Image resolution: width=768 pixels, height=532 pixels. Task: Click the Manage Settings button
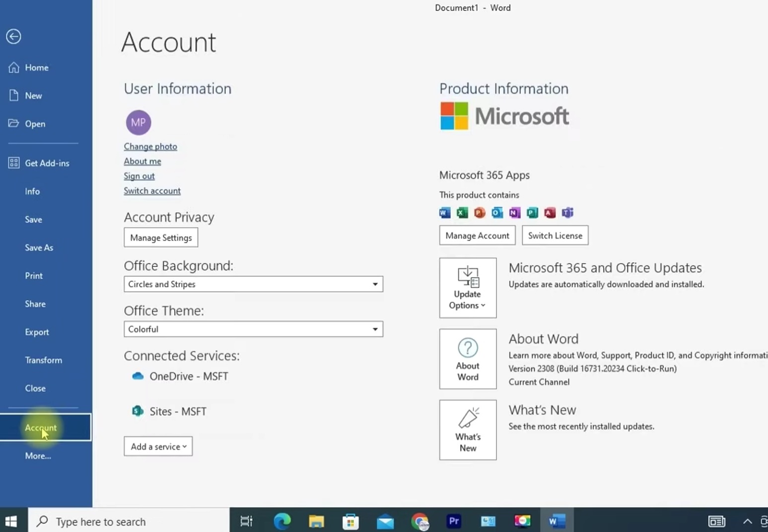tap(161, 237)
